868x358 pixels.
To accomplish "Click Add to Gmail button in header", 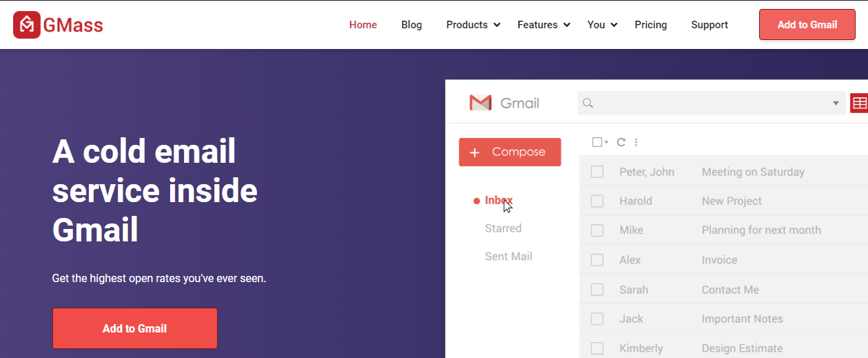I will coord(807,24).
